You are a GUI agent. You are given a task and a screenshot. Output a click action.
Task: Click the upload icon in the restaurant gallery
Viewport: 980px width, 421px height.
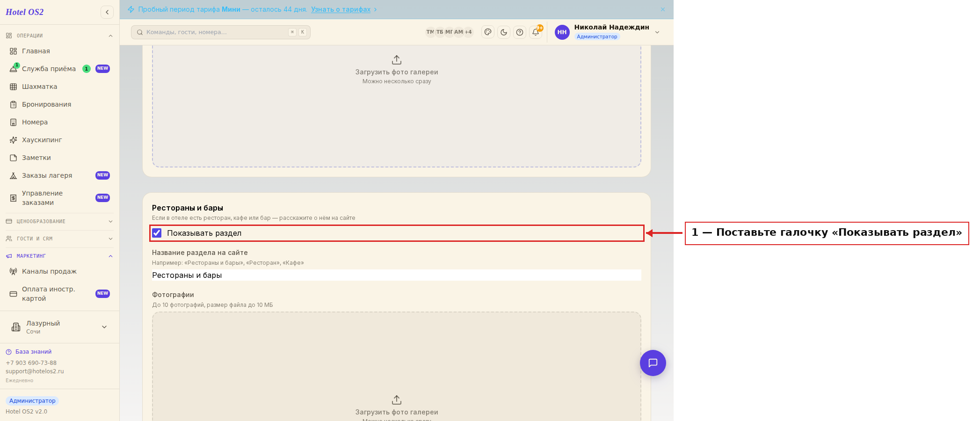pyautogui.click(x=397, y=400)
